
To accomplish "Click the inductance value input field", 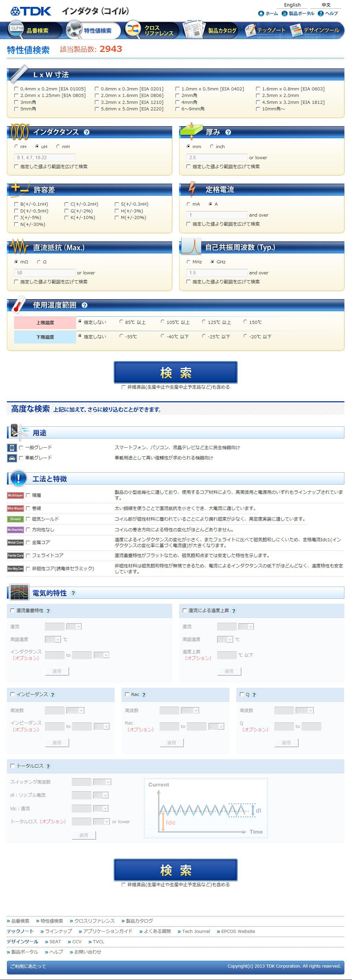I will coord(44,157).
